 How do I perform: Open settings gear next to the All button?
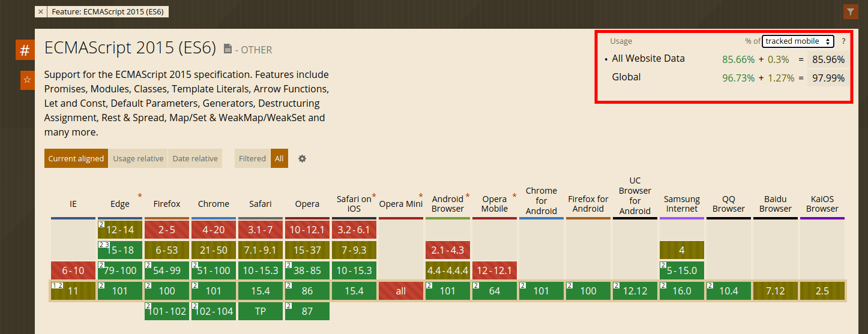pos(302,158)
